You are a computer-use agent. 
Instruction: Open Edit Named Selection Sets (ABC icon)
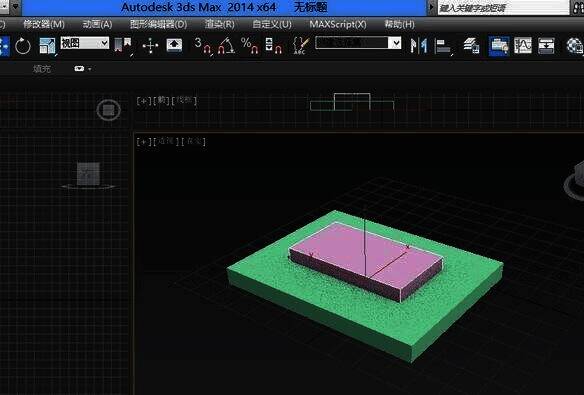click(x=301, y=45)
